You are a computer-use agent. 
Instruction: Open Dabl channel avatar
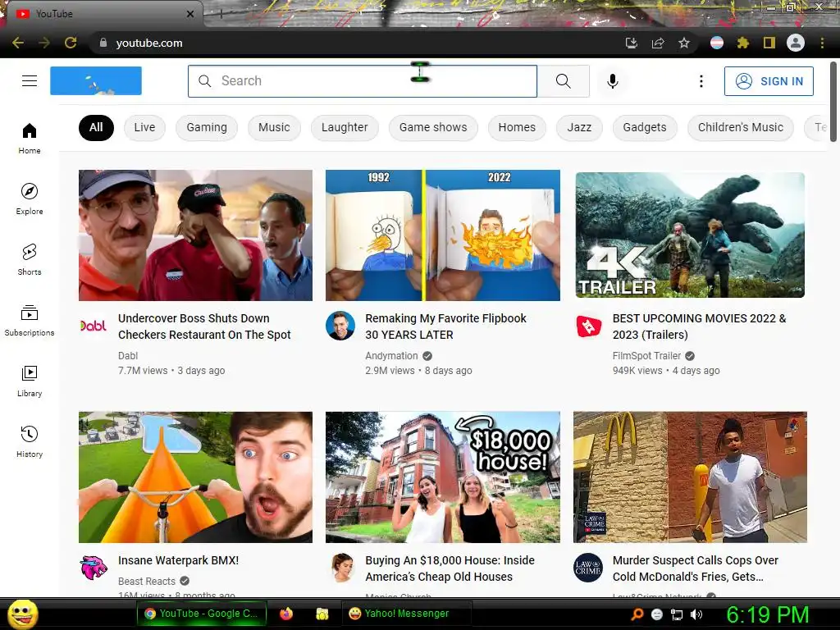pos(94,325)
